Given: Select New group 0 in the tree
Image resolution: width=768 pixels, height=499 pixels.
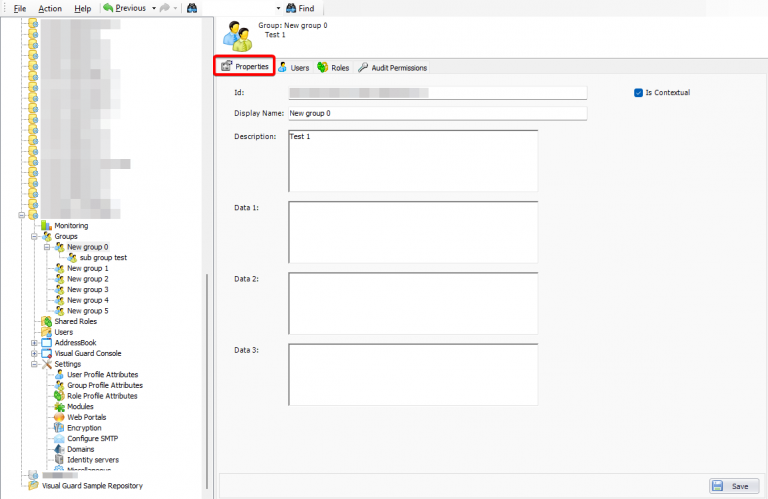Looking at the screenshot, I should point(88,247).
